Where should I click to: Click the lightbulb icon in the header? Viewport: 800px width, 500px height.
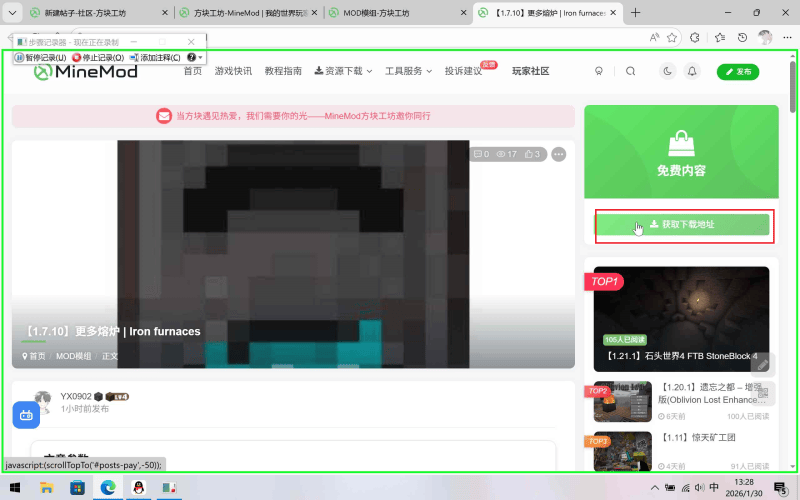tap(599, 71)
